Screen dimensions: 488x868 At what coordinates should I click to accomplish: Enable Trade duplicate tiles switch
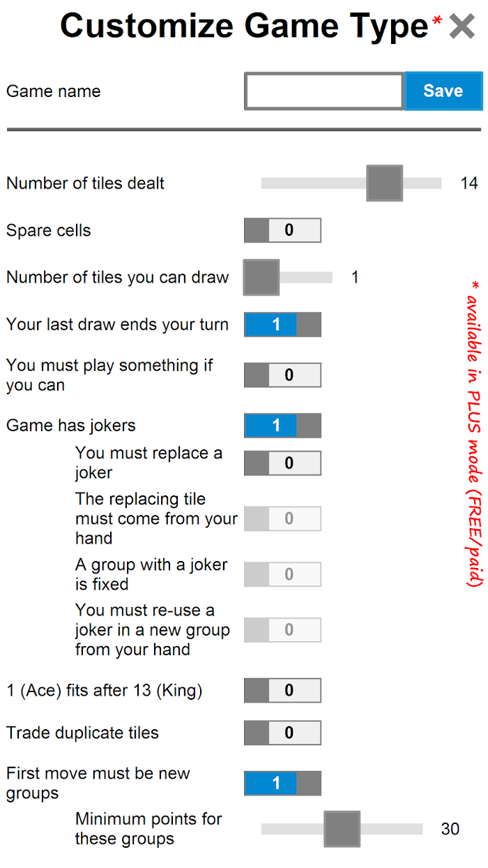tap(282, 733)
